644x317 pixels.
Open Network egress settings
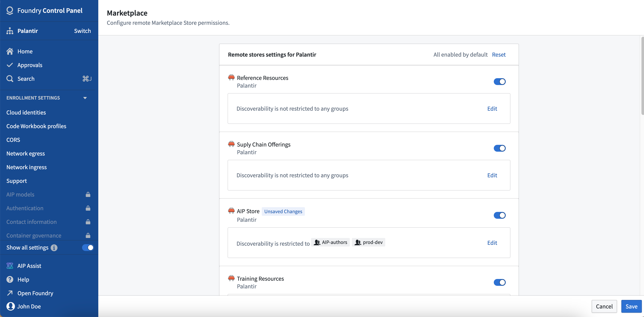point(25,154)
